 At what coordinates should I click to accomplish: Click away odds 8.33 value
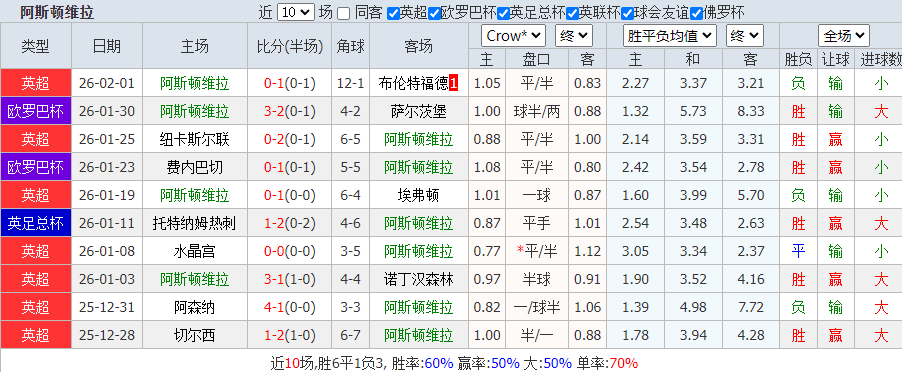751,112
